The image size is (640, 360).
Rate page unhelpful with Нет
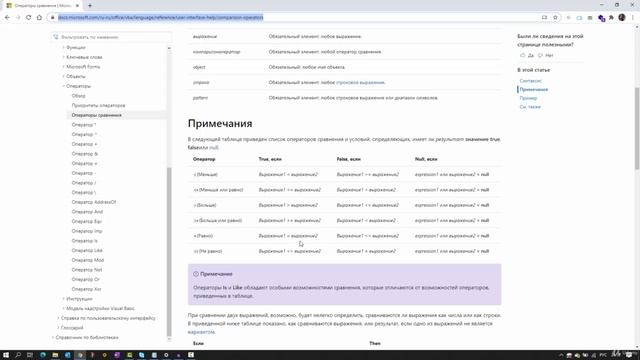coord(546,55)
